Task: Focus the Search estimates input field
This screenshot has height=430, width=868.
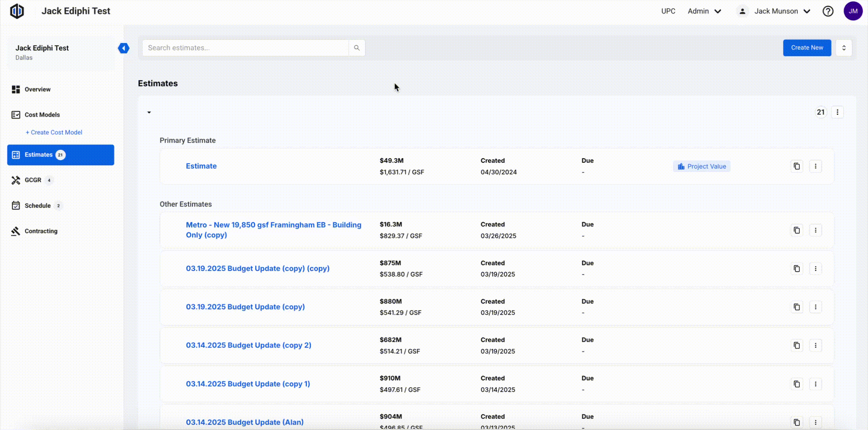Action: pyautogui.click(x=245, y=48)
